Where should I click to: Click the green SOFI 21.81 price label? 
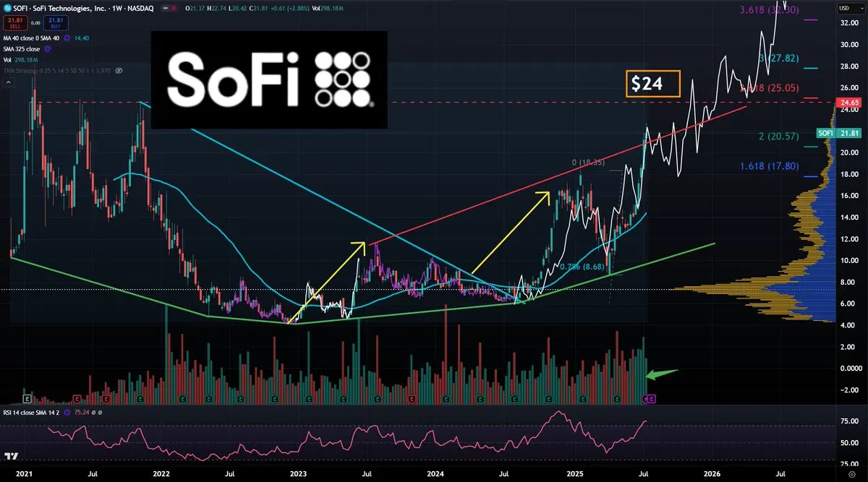tap(838, 133)
